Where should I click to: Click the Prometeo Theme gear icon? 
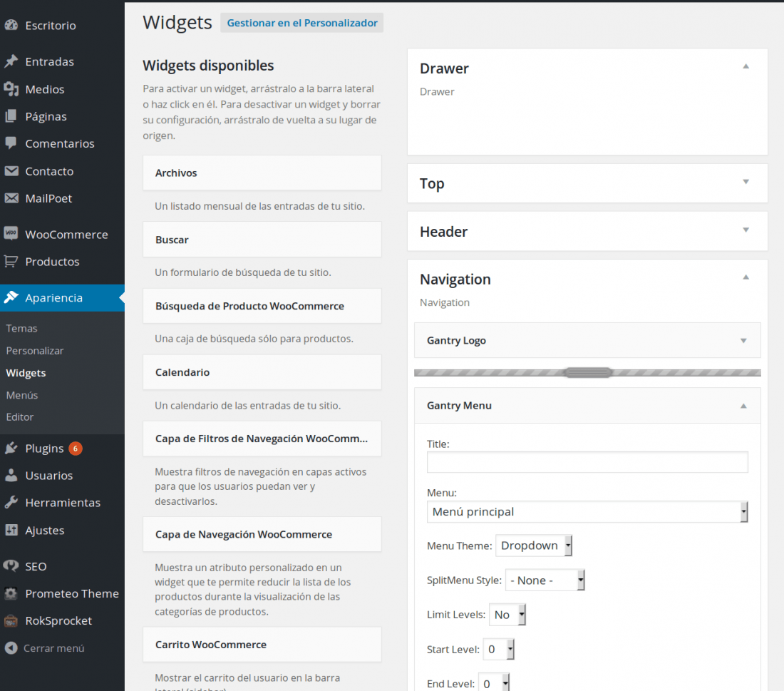11,593
